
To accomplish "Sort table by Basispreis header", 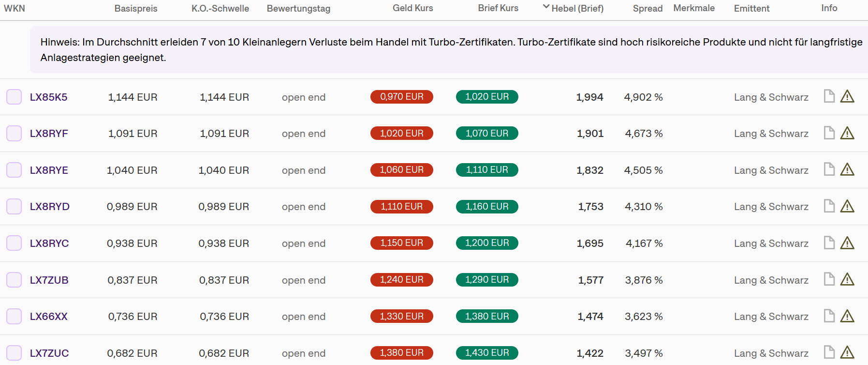I will pyautogui.click(x=136, y=8).
